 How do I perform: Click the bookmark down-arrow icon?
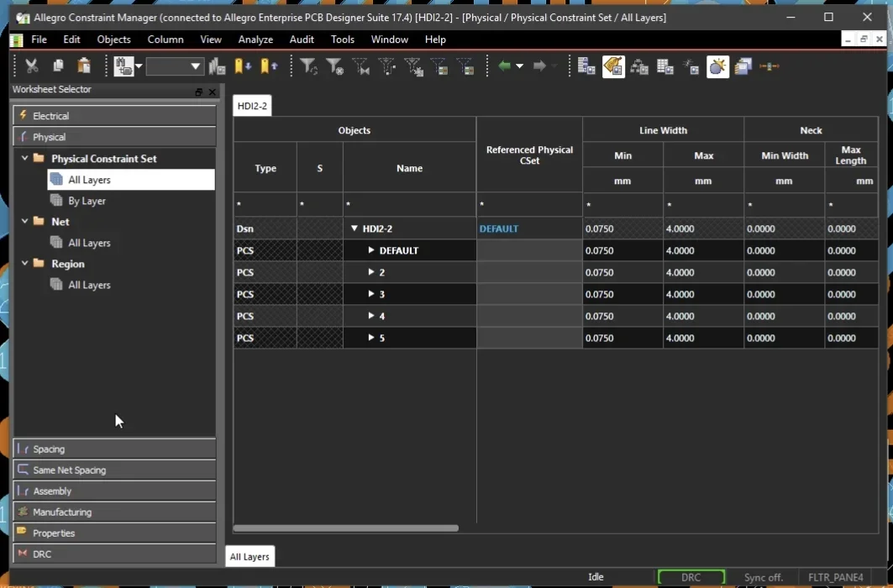[243, 66]
